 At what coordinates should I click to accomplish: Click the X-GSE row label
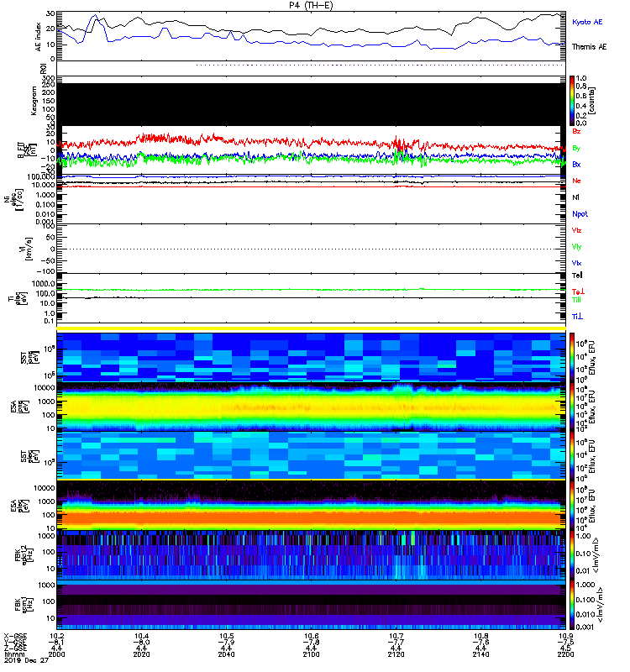click(15, 637)
